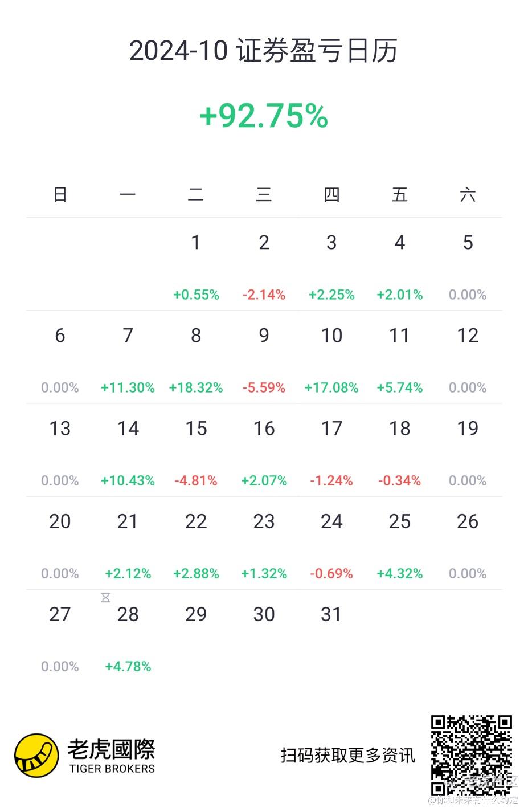528x812 pixels.
Task: Click the 五 Friday column header
Action: pos(399,195)
